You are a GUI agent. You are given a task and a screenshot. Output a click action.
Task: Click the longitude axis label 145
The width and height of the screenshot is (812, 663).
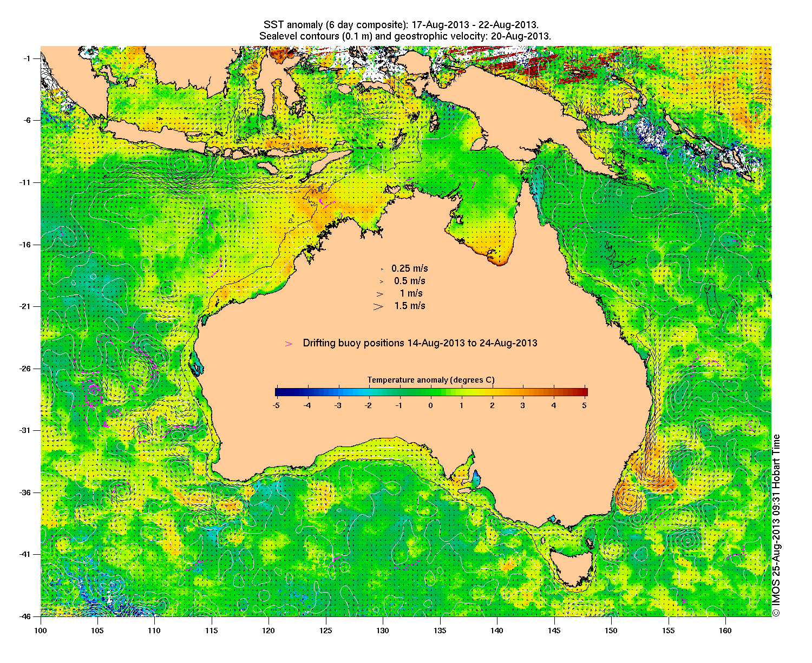tap(554, 631)
